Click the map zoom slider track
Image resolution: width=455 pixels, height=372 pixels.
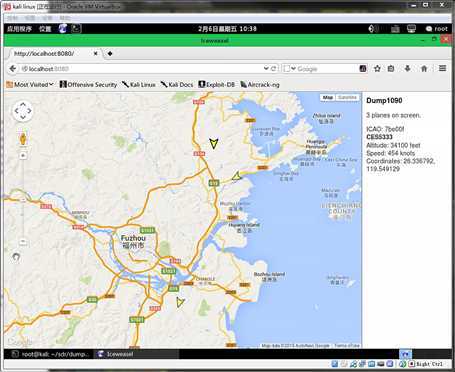tap(23, 198)
